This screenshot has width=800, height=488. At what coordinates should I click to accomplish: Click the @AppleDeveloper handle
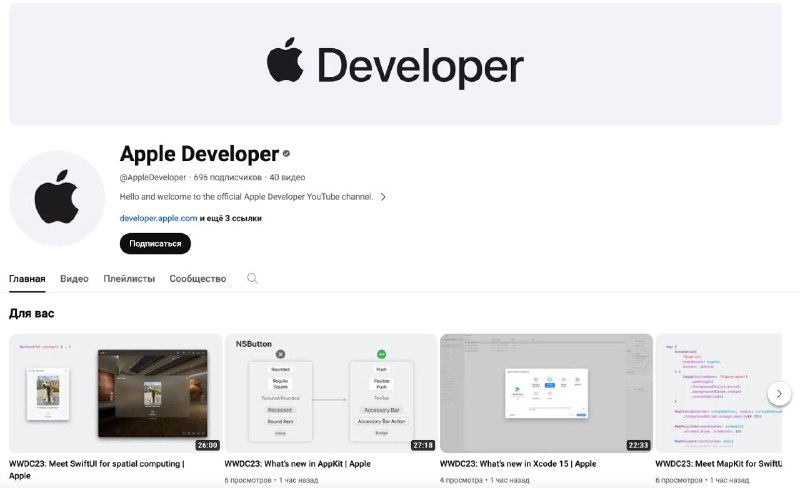153,177
